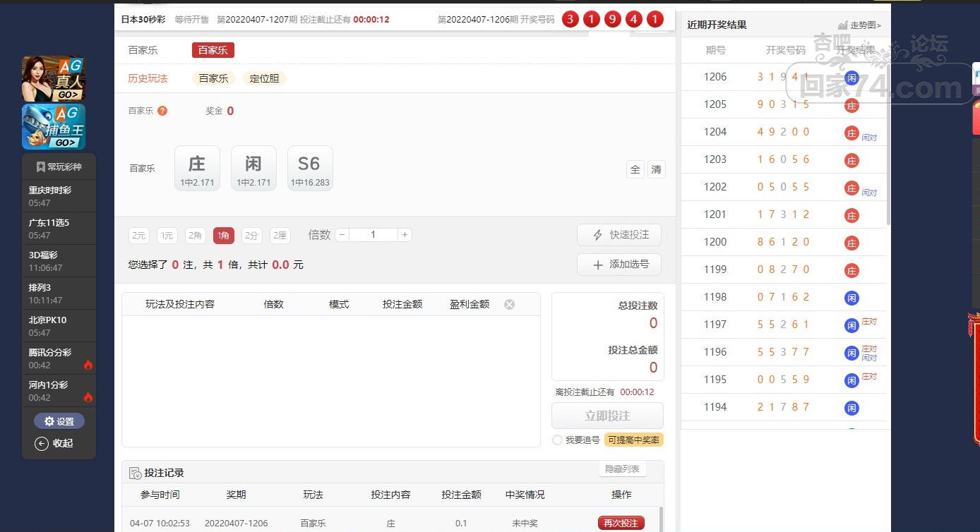Open 走势图 trend chart link
Viewport: 980px width, 532px height.
coord(859,25)
